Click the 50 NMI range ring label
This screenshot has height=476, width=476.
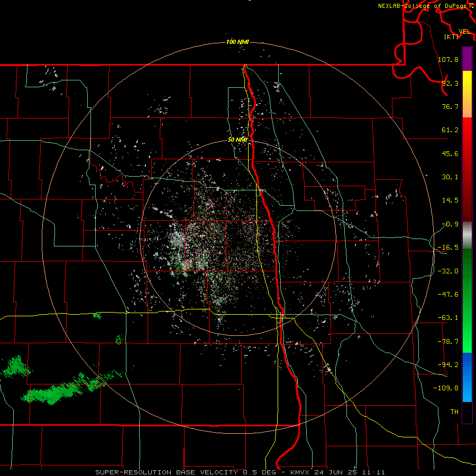click(x=237, y=140)
